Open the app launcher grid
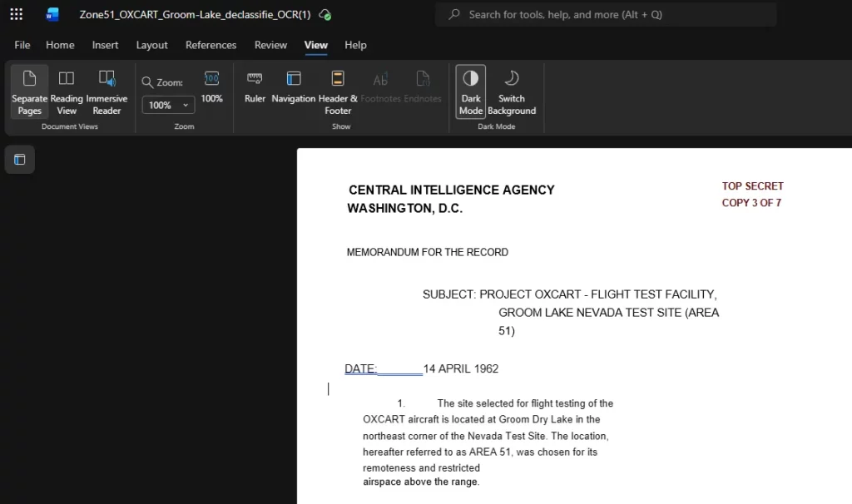852x504 pixels. pyautogui.click(x=17, y=14)
